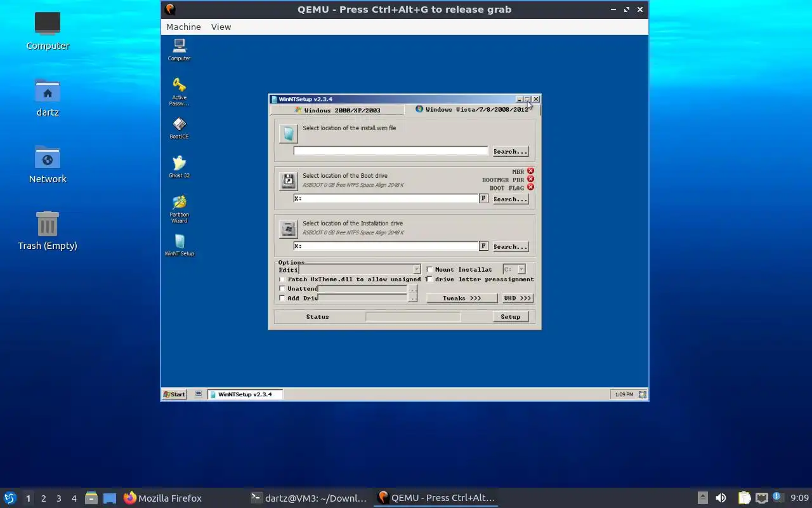Launch Active Password Changer shortcut
Image resolution: width=812 pixels, height=508 pixels.
(179, 91)
